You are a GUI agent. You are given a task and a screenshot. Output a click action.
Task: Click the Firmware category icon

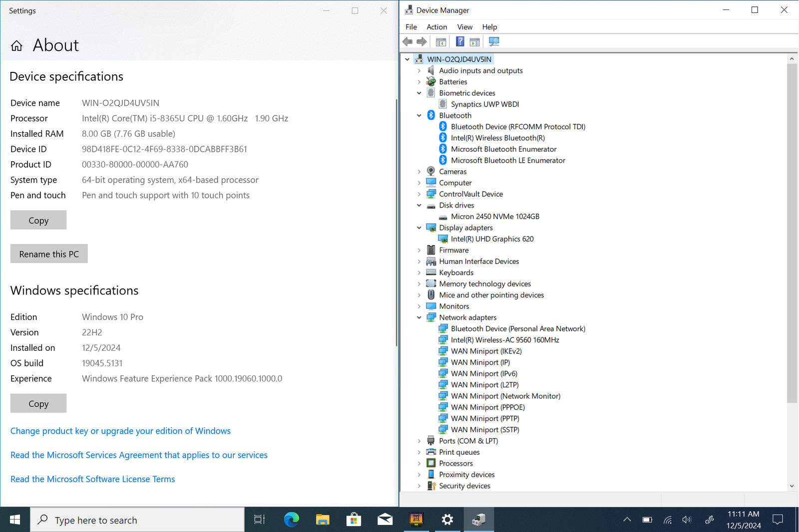431,250
